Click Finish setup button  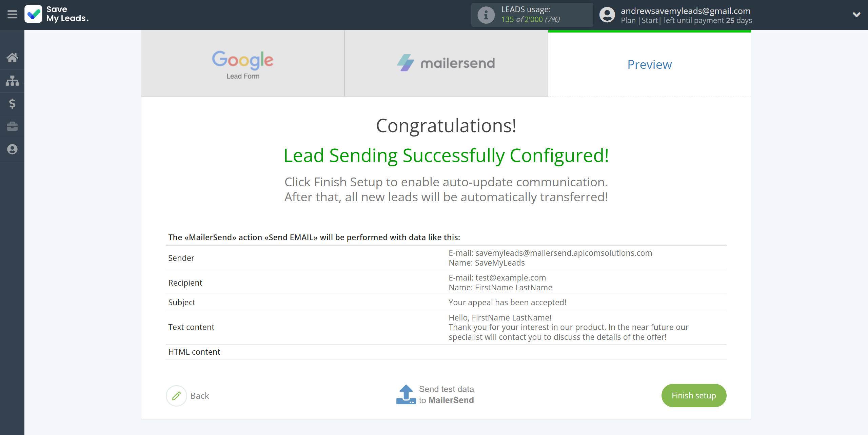[x=694, y=395]
